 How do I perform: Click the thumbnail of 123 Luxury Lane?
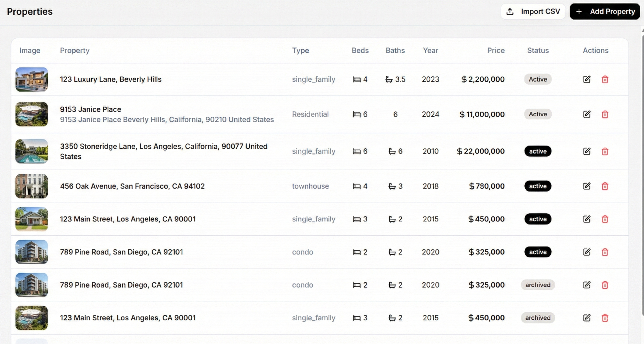32,80
